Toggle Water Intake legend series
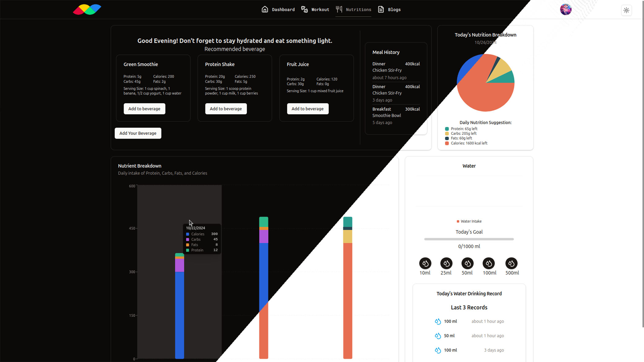The width and height of the screenshot is (644, 362). pyautogui.click(x=469, y=221)
